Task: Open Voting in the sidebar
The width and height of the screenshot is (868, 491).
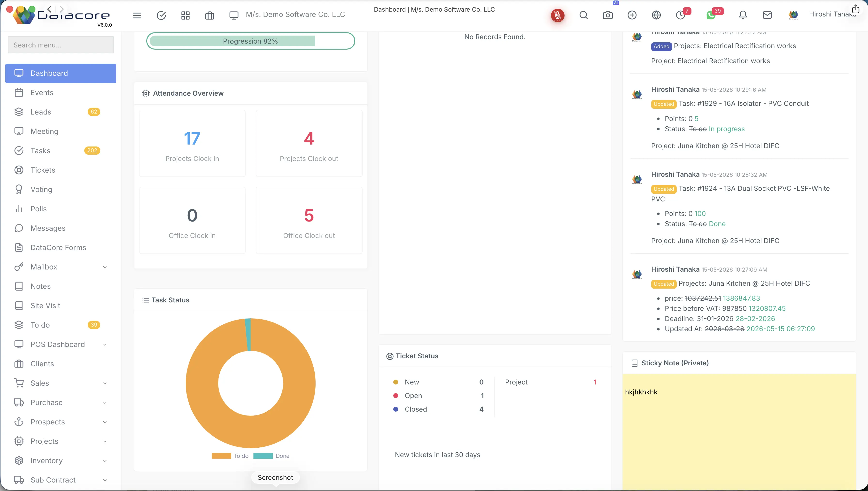Action: 61,190
